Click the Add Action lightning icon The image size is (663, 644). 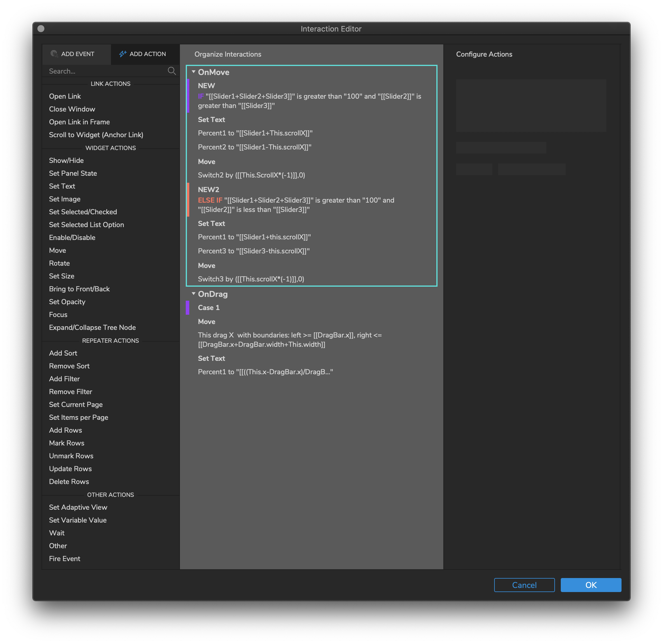(122, 54)
